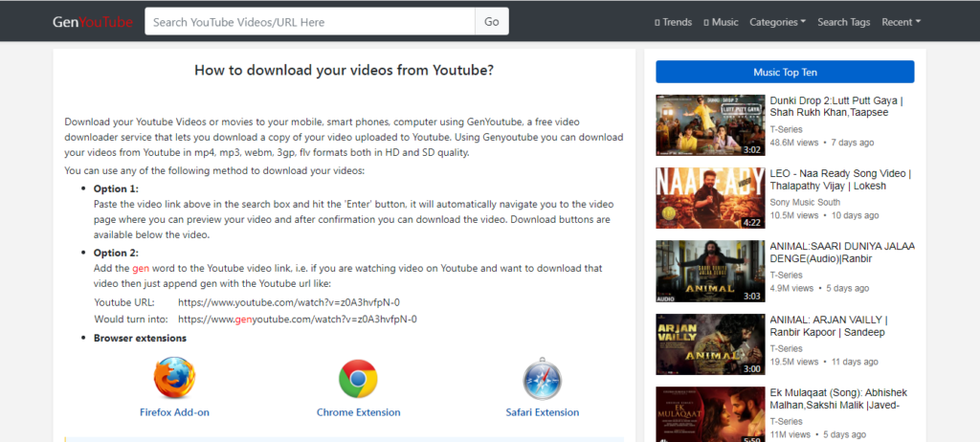
Task: Click the Chrome Extension text link
Action: click(x=358, y=412)
